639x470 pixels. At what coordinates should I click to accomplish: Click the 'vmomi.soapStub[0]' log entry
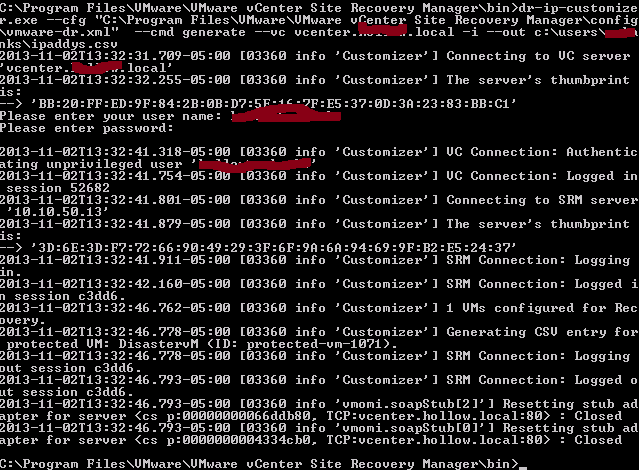click(x=414, y=428)
